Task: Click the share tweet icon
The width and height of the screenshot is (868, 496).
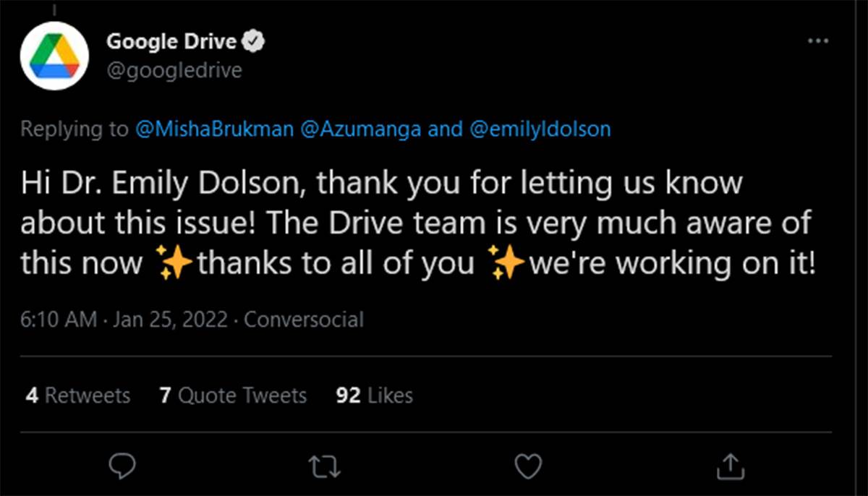Action: [731, 467]
